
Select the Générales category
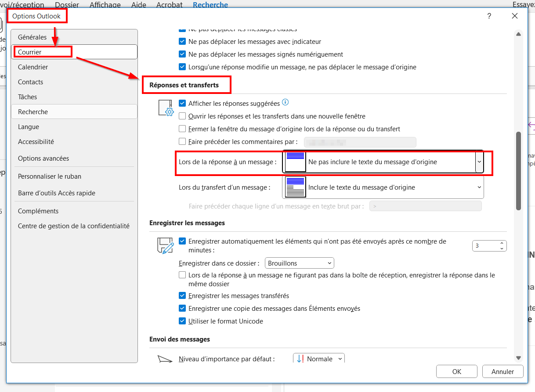(74, 37)
